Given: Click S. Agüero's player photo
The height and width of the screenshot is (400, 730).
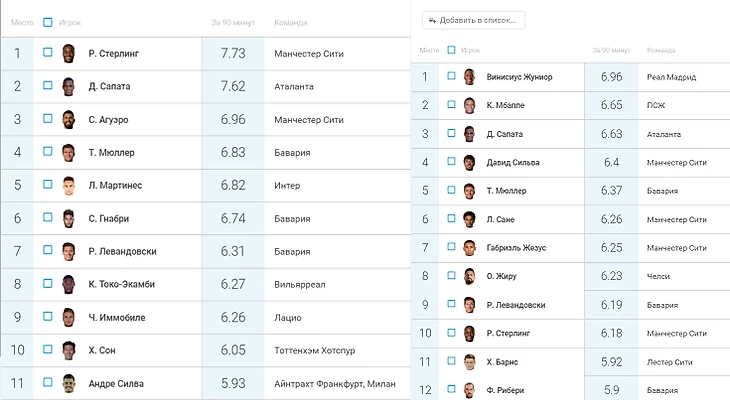Looking at the screenshot, I should [x=68, y=120].
